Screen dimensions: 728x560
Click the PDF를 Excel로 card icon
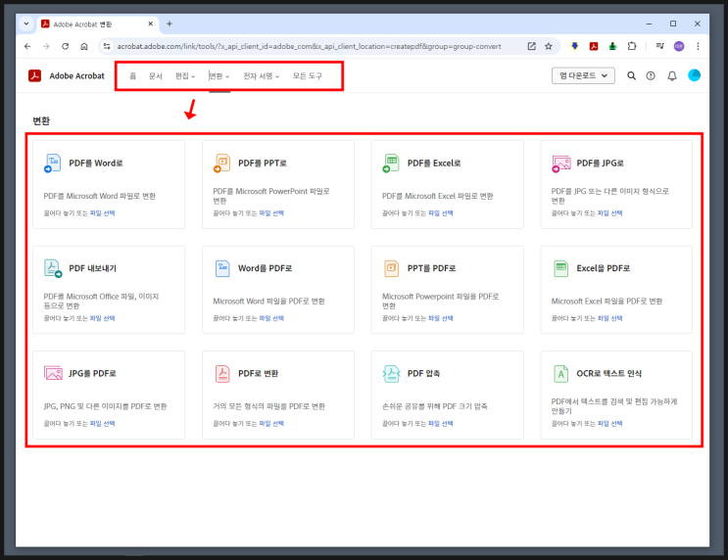click(391, 163)
